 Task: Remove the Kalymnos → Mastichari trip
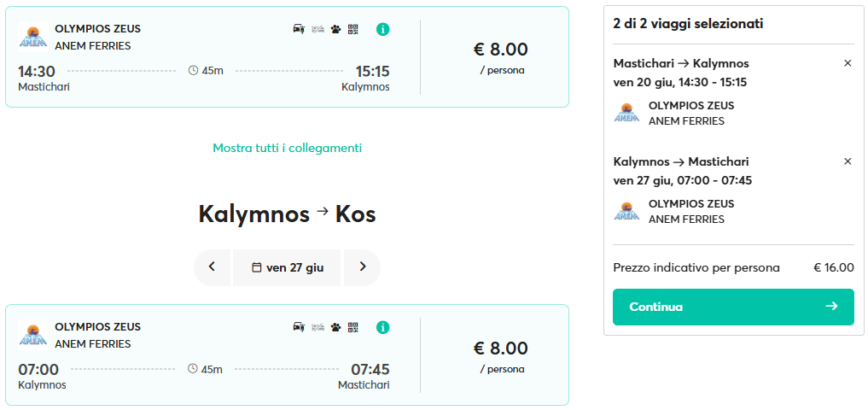click(x=848, y=161)
